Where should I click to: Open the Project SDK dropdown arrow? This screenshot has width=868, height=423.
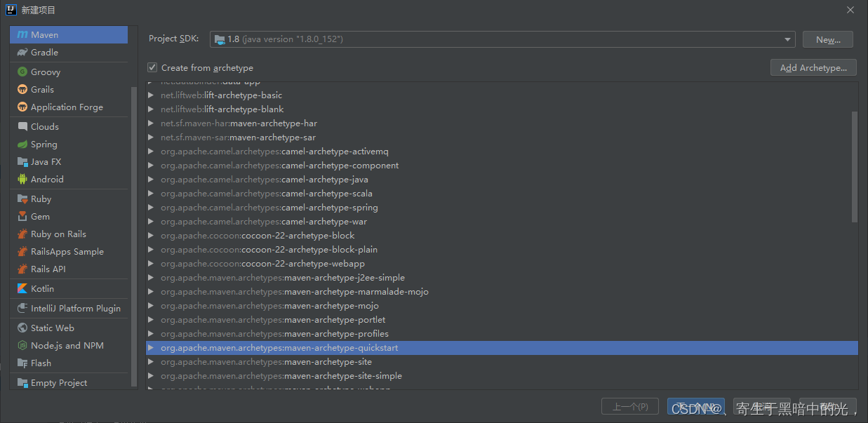click(788, 39)
